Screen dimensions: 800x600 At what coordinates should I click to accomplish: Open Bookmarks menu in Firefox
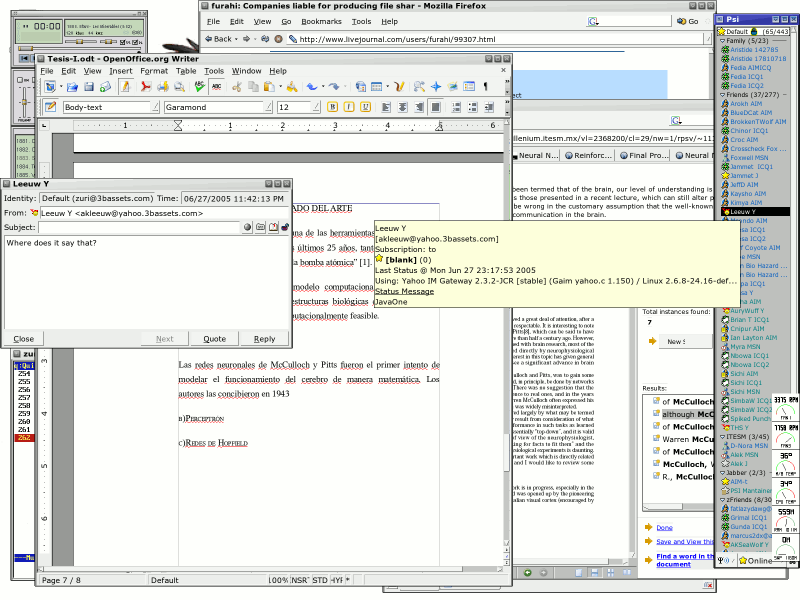(x=321, y=21)
